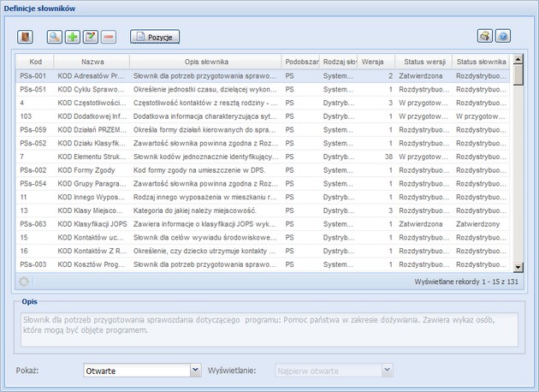
Task: Edit selected dictionary with pencil icon
Action: click(x=91, y=37)
